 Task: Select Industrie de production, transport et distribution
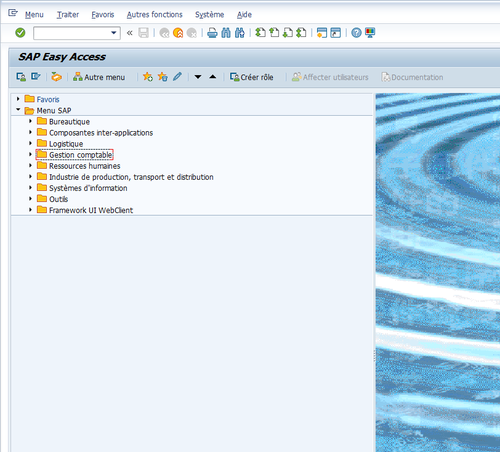pyautogui.click(x=131, y=177)
